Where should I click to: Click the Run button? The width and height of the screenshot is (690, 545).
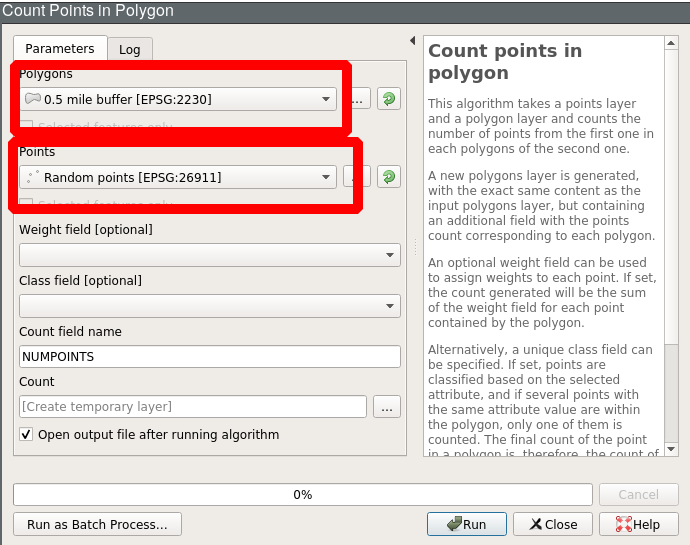(466, 524)
